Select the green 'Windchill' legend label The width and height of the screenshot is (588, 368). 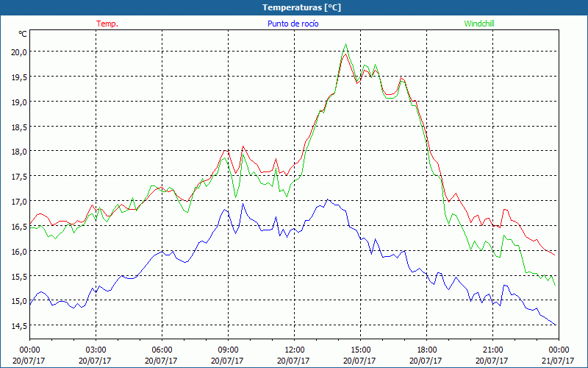click(479, 24)
